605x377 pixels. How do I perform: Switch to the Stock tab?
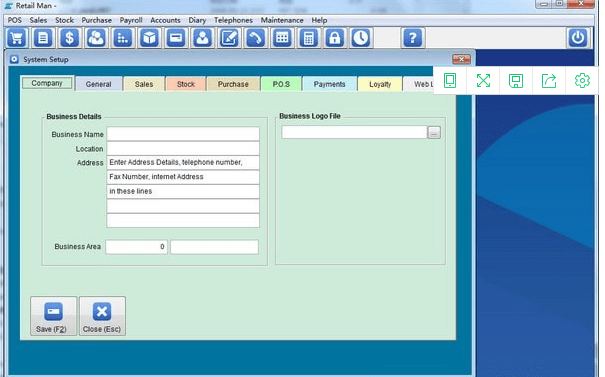pyautogui.click(x=186, y=84)
